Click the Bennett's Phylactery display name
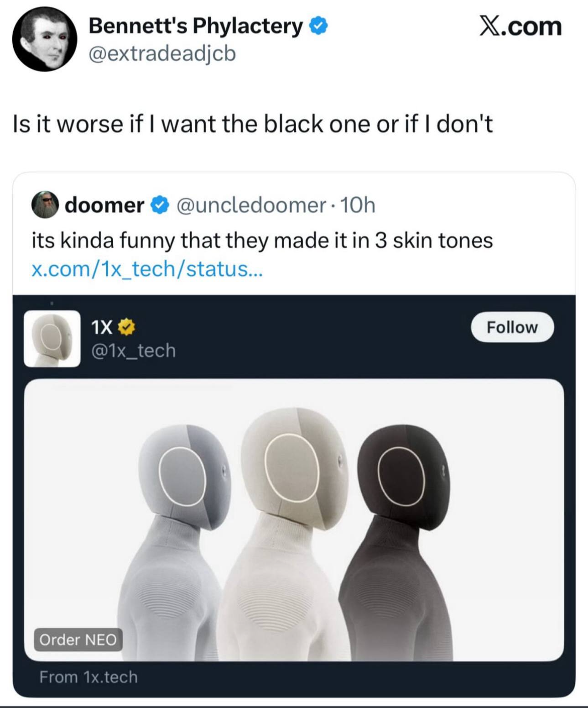The image size is (588, 708). coord(195,26)
